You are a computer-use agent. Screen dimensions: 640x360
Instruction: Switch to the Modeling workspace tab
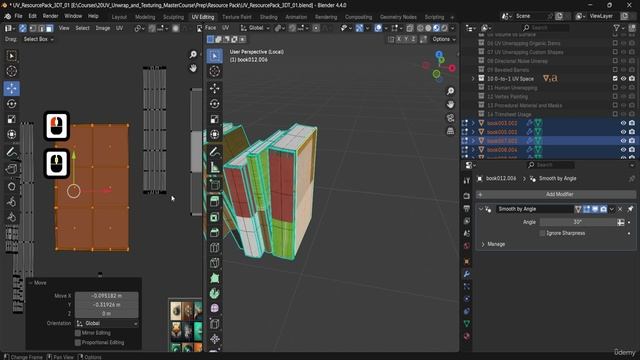(145, 17)
